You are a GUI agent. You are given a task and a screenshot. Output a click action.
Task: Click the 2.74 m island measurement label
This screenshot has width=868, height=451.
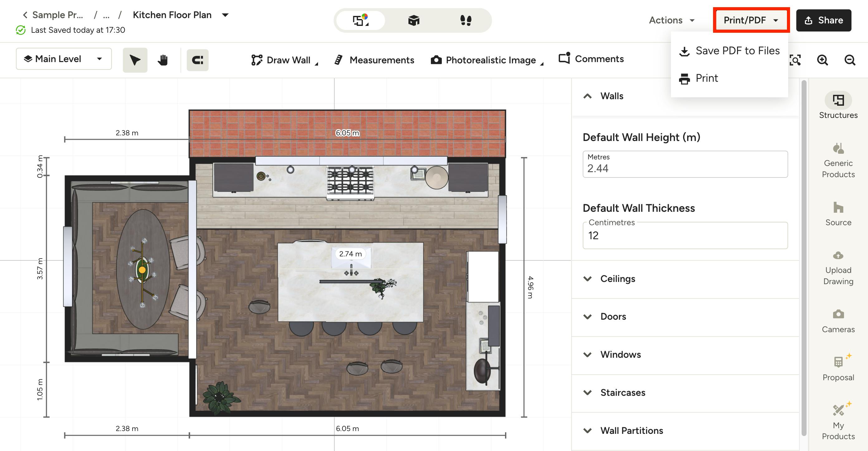click(350, 254)
